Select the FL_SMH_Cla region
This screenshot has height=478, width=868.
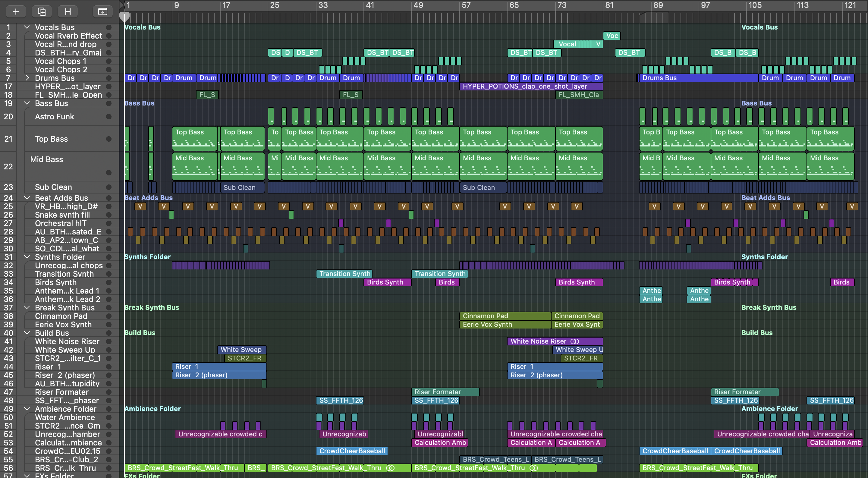pyautogui.click(x=579, y=95)
